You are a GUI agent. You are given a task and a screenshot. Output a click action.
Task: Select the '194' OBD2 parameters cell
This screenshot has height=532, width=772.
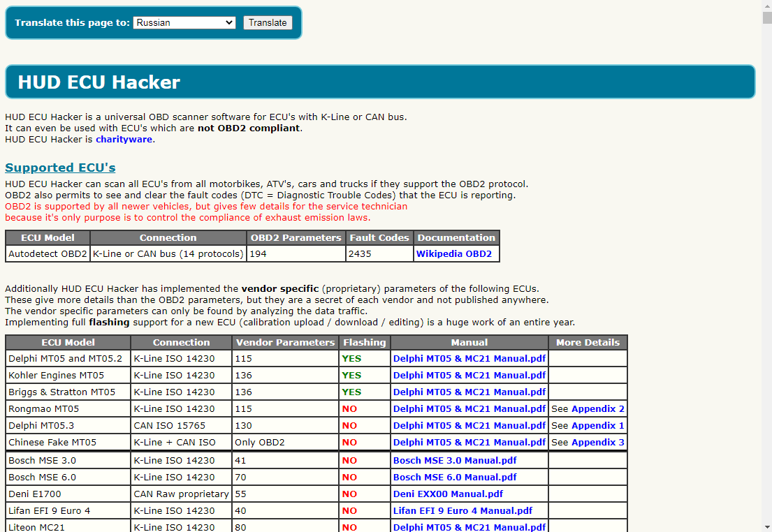296,254
